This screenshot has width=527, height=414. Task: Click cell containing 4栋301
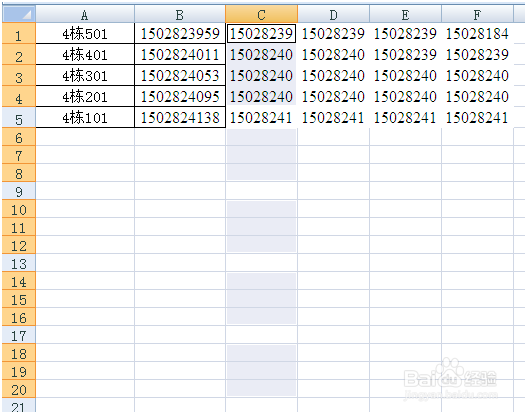pos(85,75)
